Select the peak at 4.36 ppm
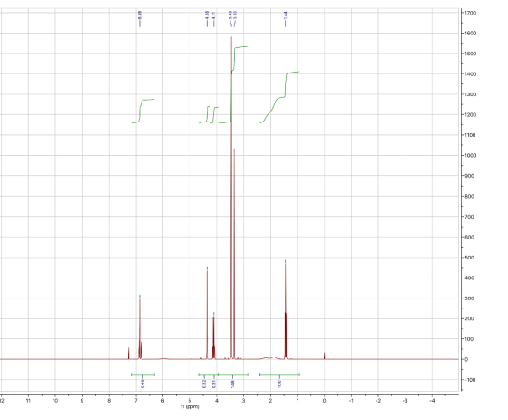508x420 pixels. (207, 313)
